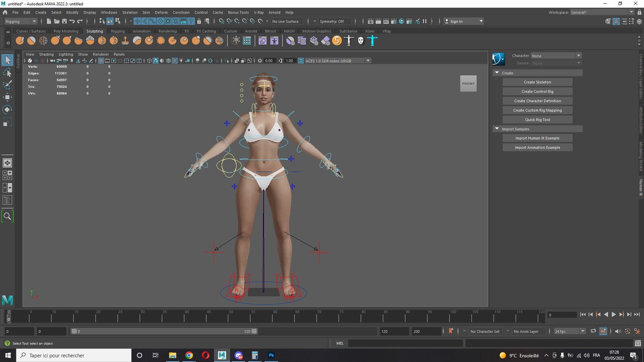Click the time range slider bar
Image resolution: width=644 pixels, height=362 pixels.
[164, 331]
